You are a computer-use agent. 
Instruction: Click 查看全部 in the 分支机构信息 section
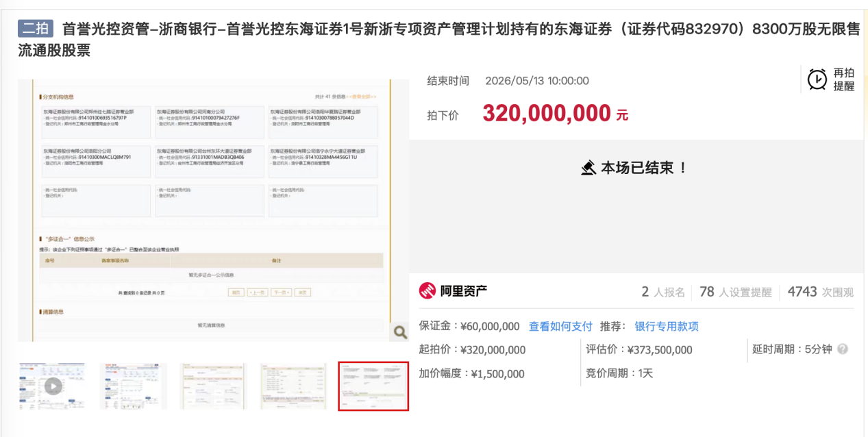click(x=361, y=97)
